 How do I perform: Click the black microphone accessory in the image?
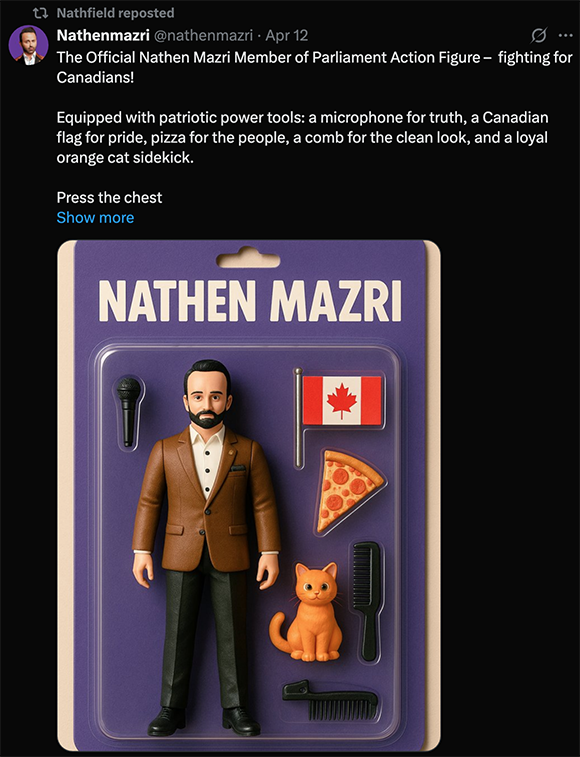click(128, 411)
